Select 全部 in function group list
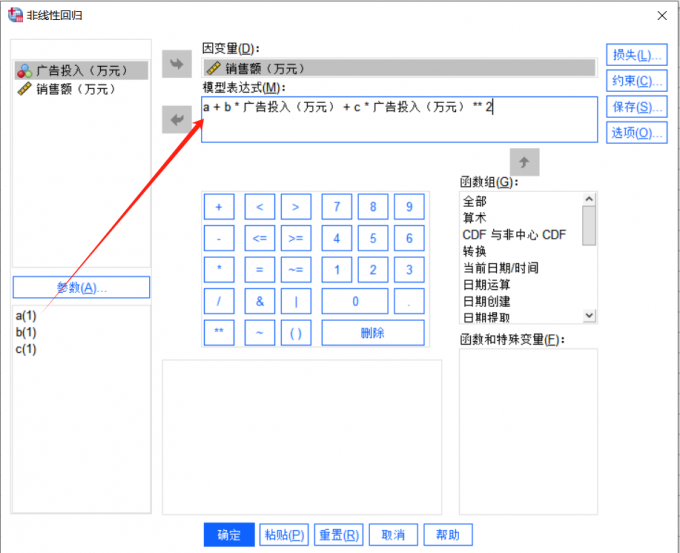 [474, 201]
